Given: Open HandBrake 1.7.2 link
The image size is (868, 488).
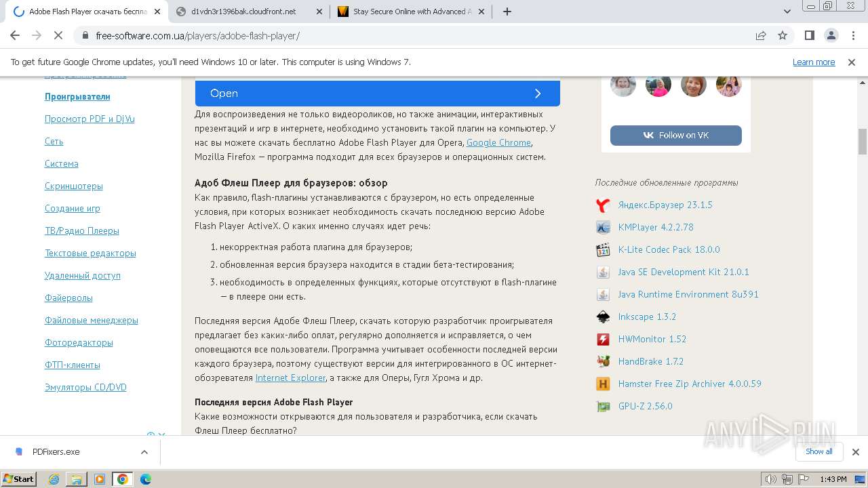Looking at the screenshot, I should coord(651,361).
